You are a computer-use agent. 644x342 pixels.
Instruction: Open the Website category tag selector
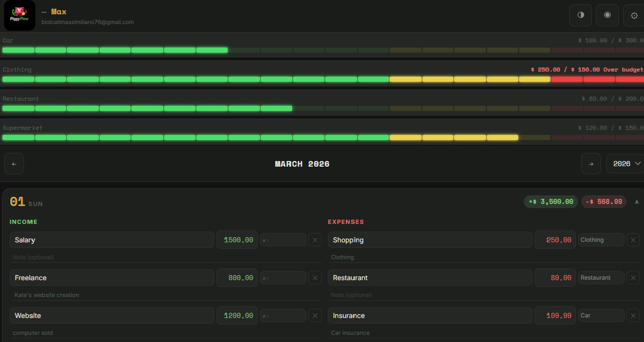283,315
